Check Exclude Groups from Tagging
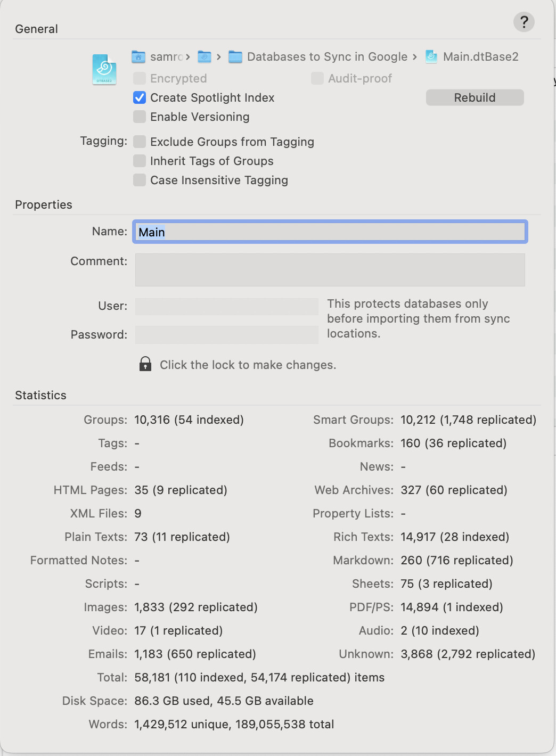Viewport: 556px width, 756px height. 140,142
